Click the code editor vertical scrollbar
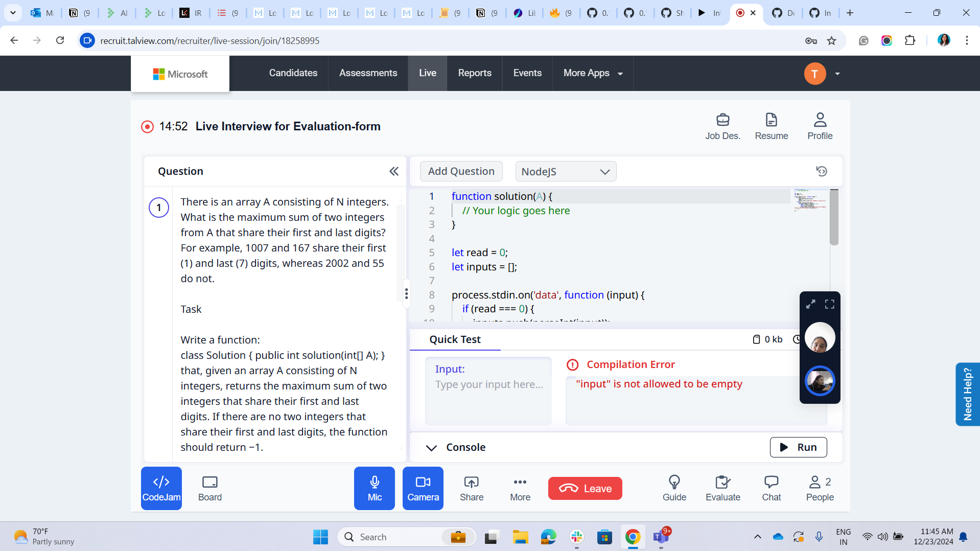The height and width of the screenshot is (551, 980). [834, 217]
